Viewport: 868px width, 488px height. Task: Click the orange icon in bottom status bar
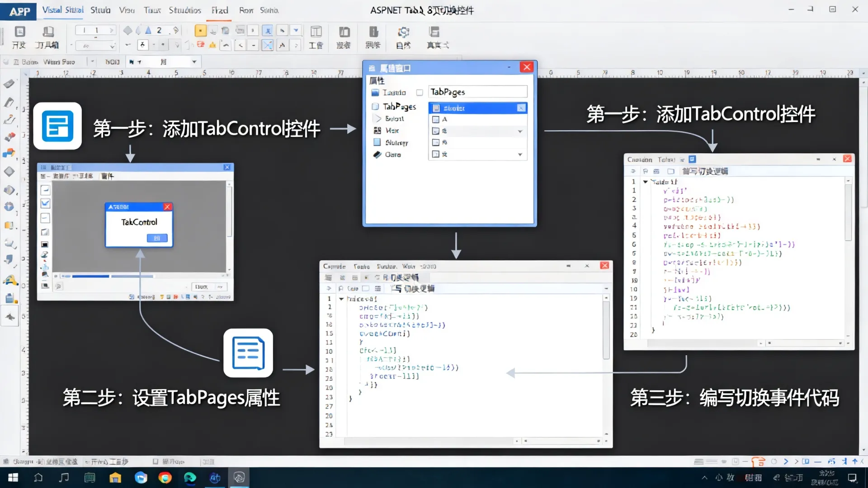[758, 461]
